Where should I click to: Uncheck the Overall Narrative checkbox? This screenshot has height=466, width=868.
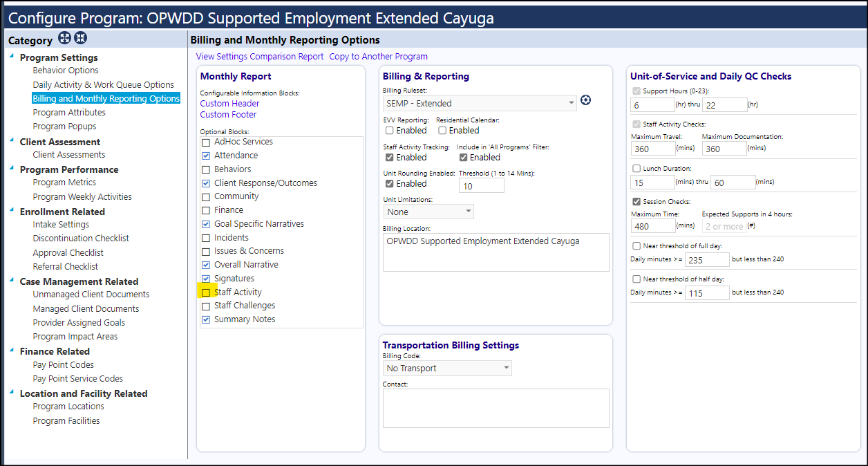click(206, 265)
